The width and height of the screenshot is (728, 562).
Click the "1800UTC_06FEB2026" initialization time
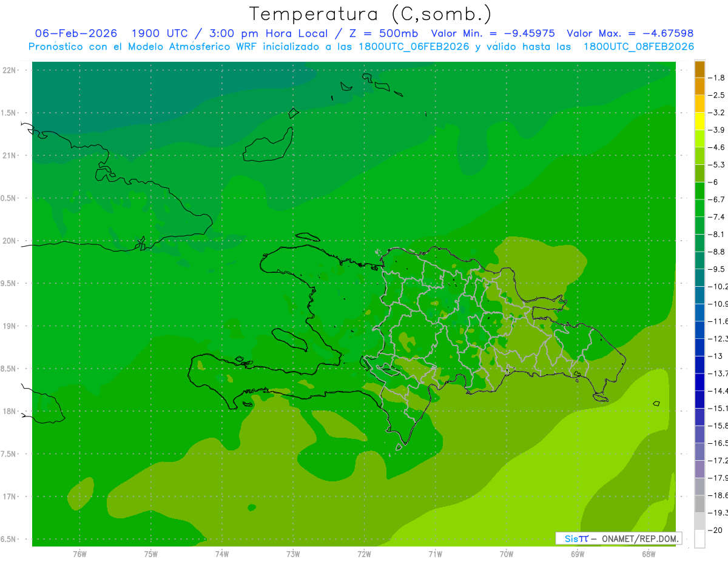point(414,47)
